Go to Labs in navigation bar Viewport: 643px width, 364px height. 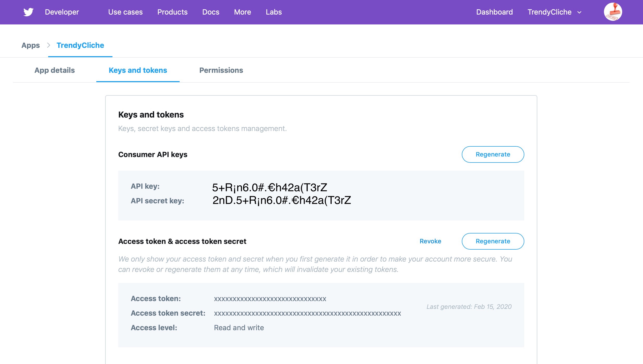pyautogui.click(x=274, y=12)
